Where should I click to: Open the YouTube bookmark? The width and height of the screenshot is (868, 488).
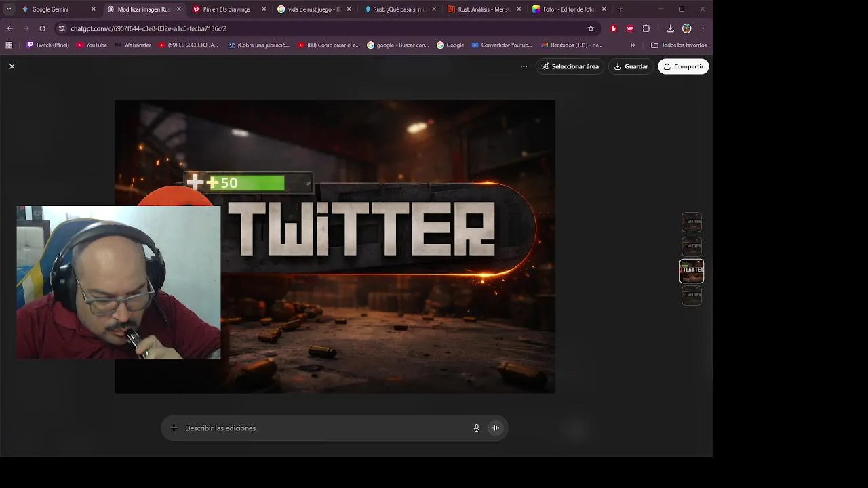[x=92, y=45]
